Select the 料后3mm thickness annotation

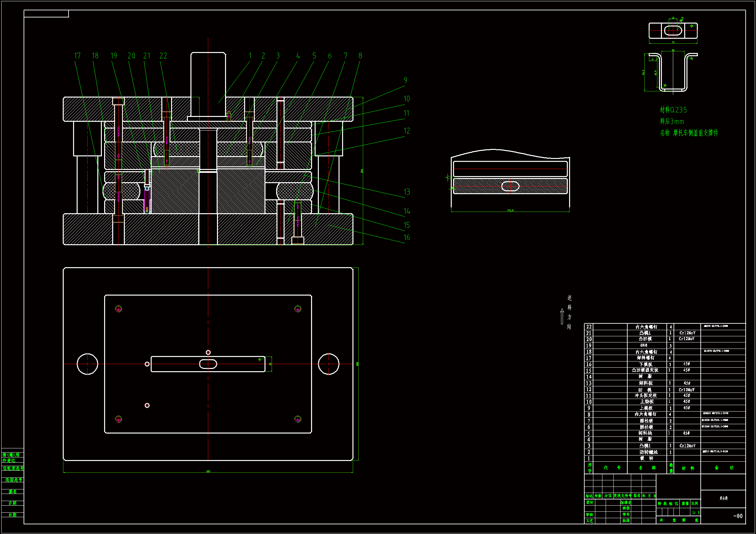coord(671,121)
